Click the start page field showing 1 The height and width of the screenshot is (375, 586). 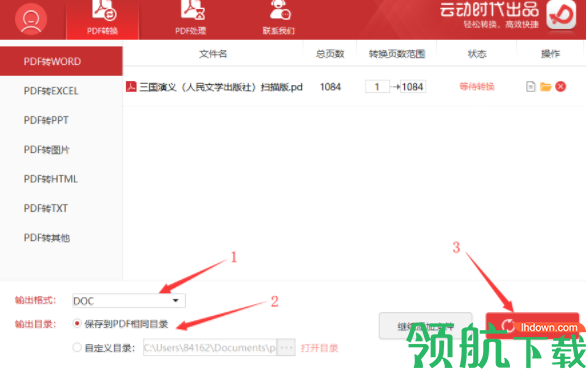tap(377, 87)
